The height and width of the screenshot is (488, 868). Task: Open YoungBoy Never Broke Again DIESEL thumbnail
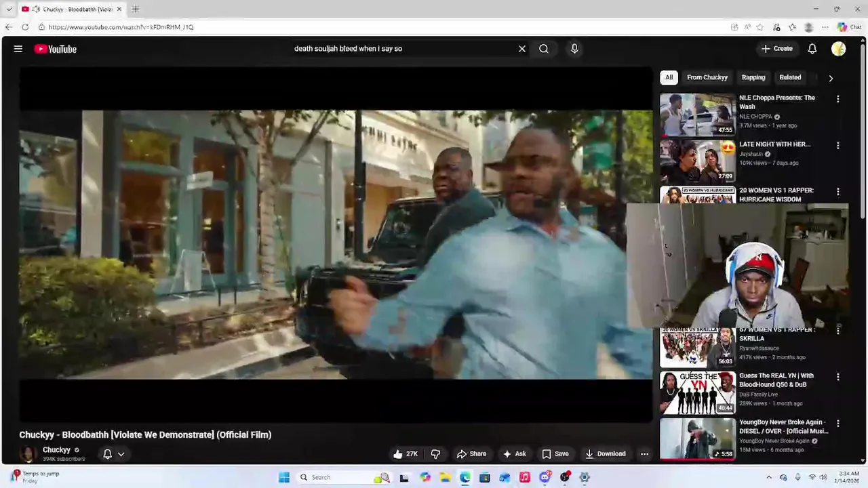pyautogui.click(x=698, y=439)
